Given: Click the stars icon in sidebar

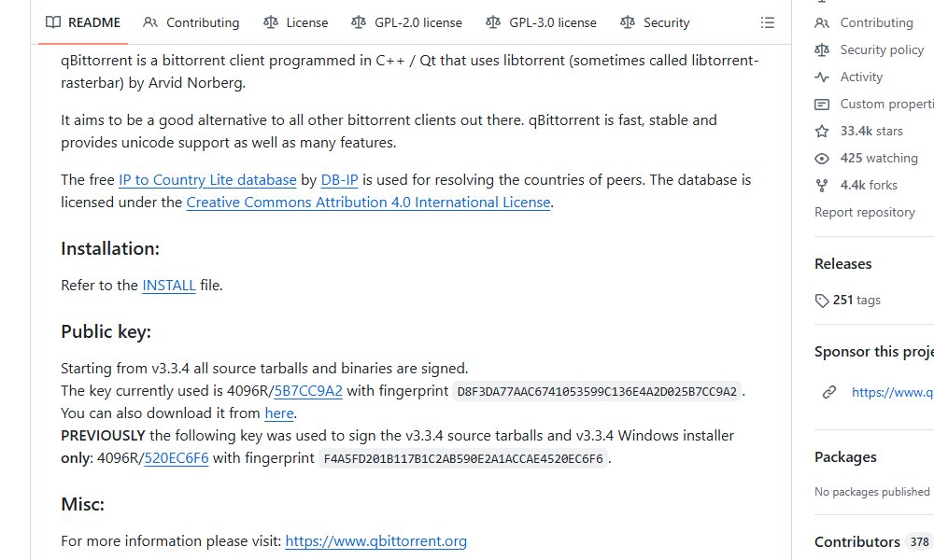Looking at the screenshot, I should tap(822, 132).
